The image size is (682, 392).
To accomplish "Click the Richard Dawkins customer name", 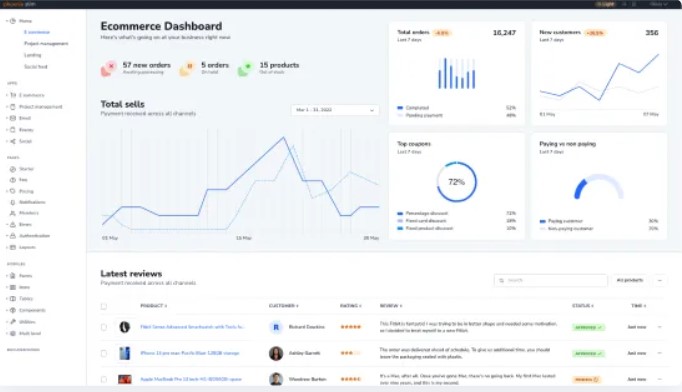I will coord(307,327).
